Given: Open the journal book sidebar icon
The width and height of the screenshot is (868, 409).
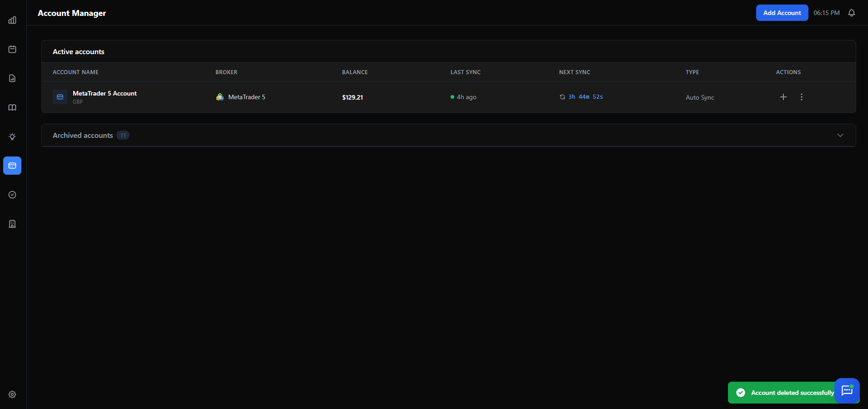Looking at the screenshot, I should [12, 107].
